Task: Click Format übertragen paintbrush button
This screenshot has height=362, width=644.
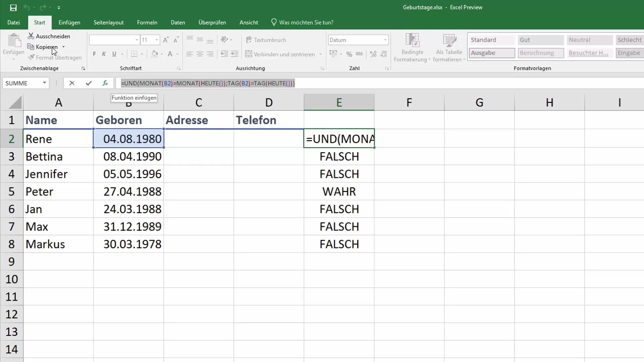Action: (55, 58)
